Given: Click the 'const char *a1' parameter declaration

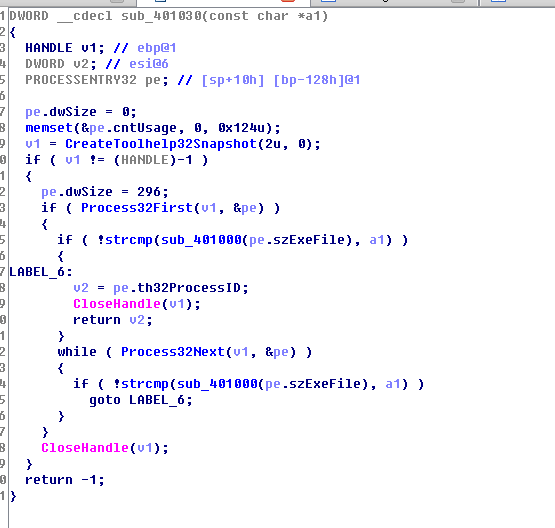Looking at the screenshot, I should [x=265, y=16].
